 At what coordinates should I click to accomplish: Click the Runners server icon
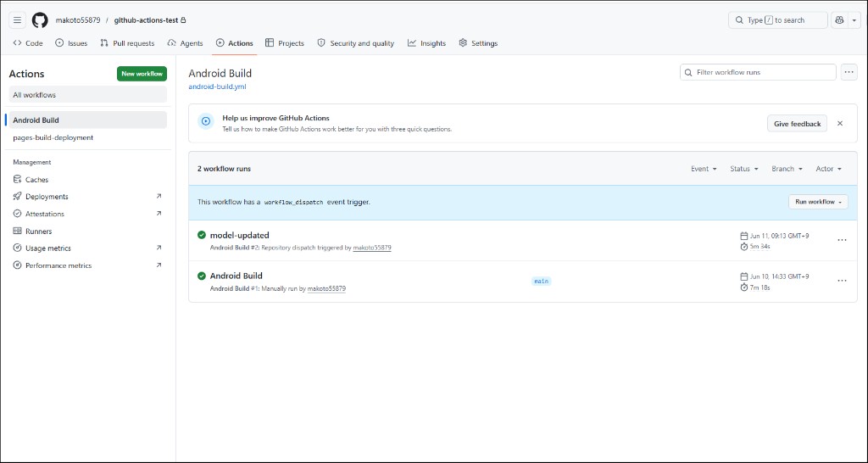17,231
